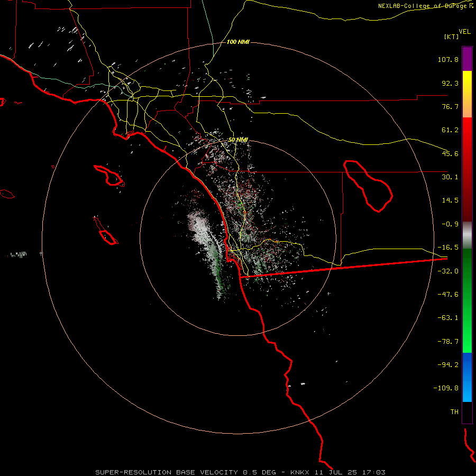Select the 76.7 scale value
This screenshot has height=476, width=476.
tap(450, 106)
